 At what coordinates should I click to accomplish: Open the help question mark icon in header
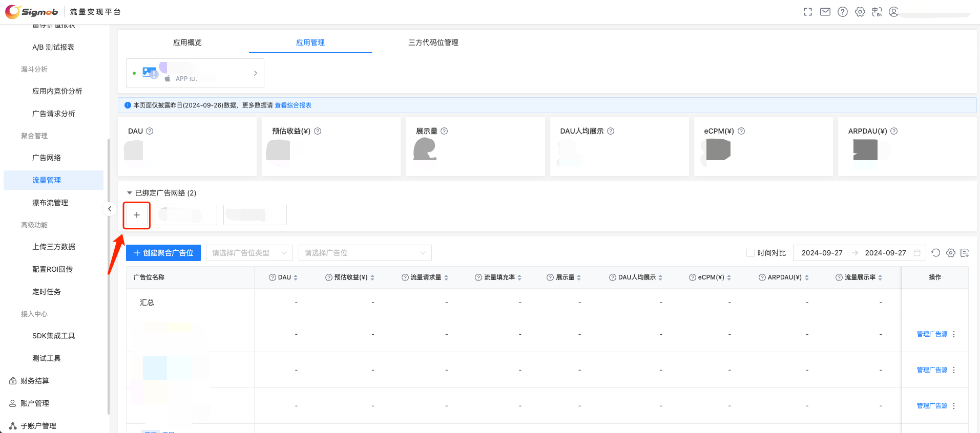pyautogui.click(x=843, y=12)
